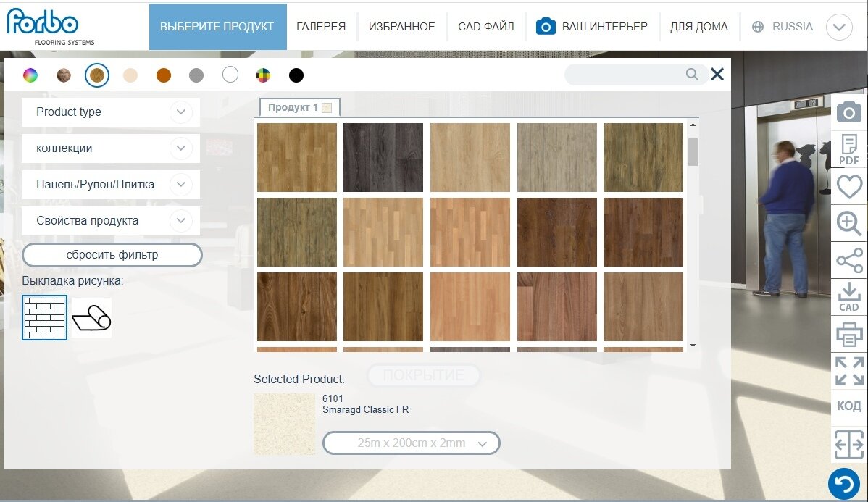Choose the light beech strip thumbnail, second row second
The image size is (868, 502).
pyautogui.click(x=383, y=232)
